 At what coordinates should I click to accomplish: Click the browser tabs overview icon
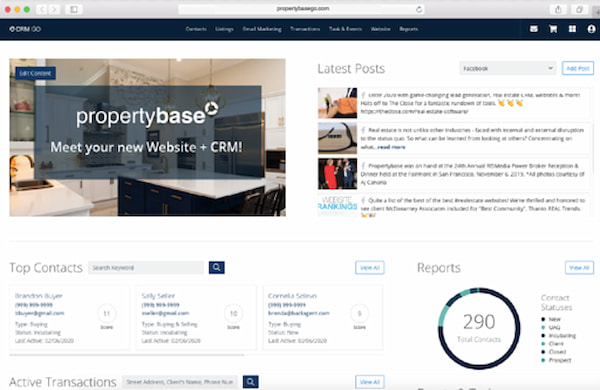tap(579, 9)
